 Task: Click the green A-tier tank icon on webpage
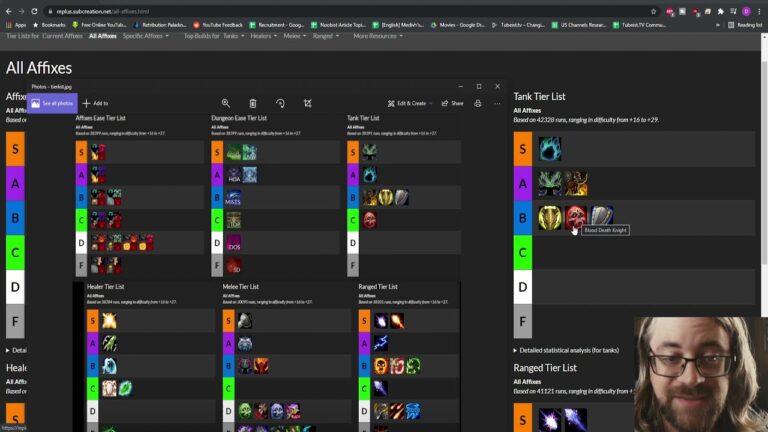click(x=550, y=183)
